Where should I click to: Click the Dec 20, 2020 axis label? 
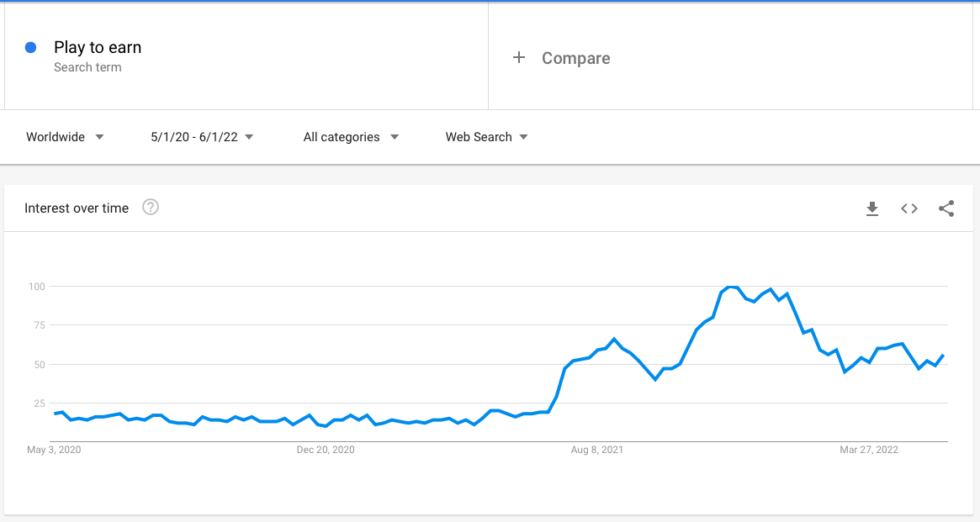pos(326,450)
